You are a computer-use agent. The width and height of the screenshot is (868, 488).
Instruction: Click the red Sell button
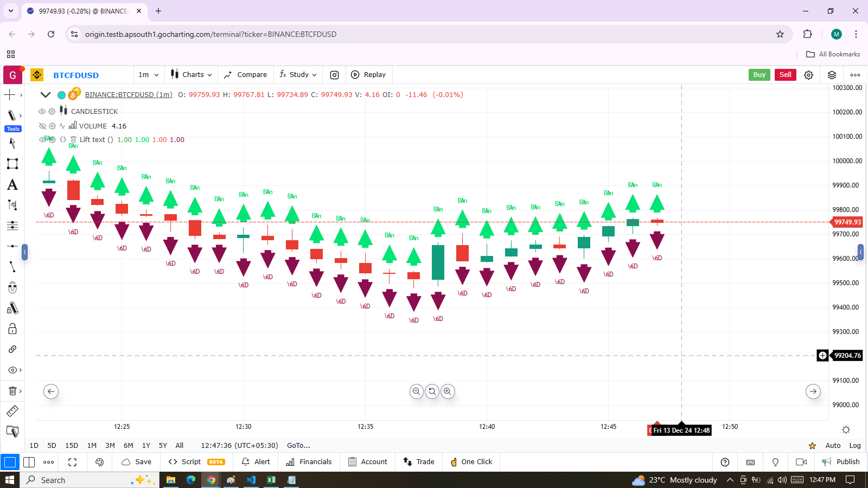click(x=785, y=75)
